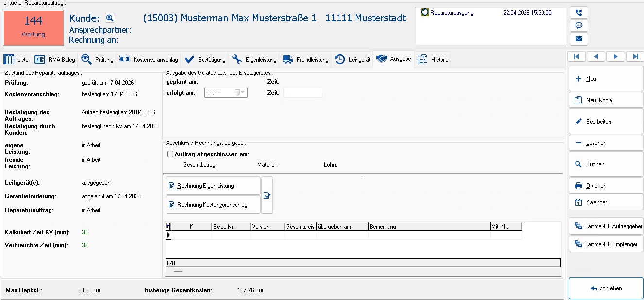Click the grid selector icon in table header

click(169, 226)
